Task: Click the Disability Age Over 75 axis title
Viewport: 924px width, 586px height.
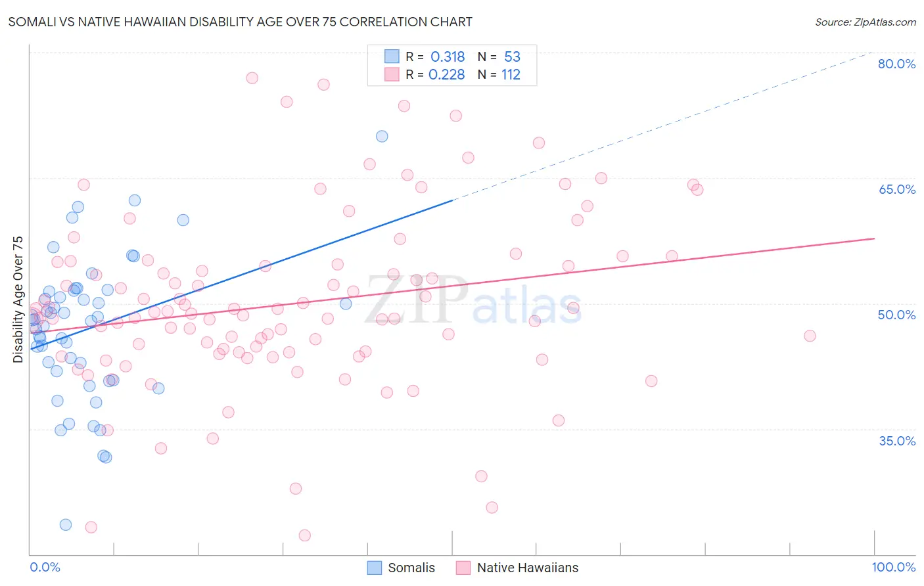Action: [18, 300]
